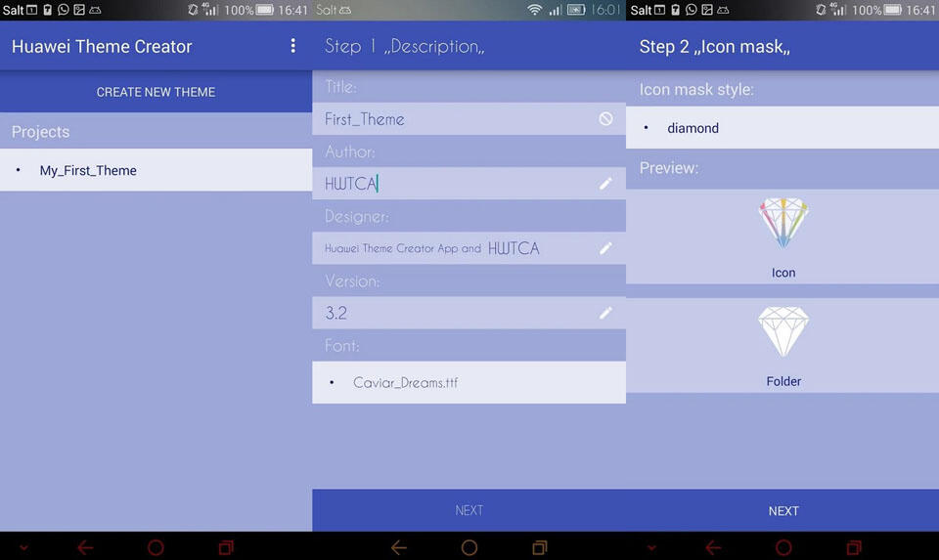Screen dimensions: 939x560
Task: Tap the Back arrow on the middle screen
Action: click(399, 547)
